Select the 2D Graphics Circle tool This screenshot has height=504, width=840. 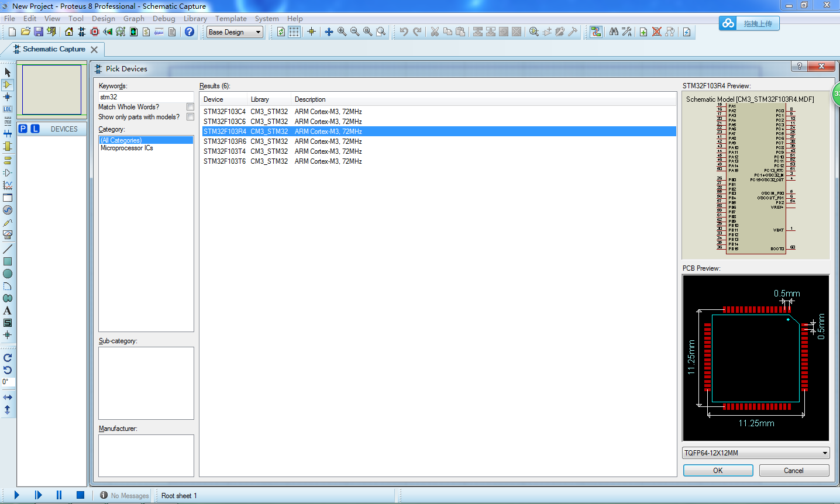[8, 274]
